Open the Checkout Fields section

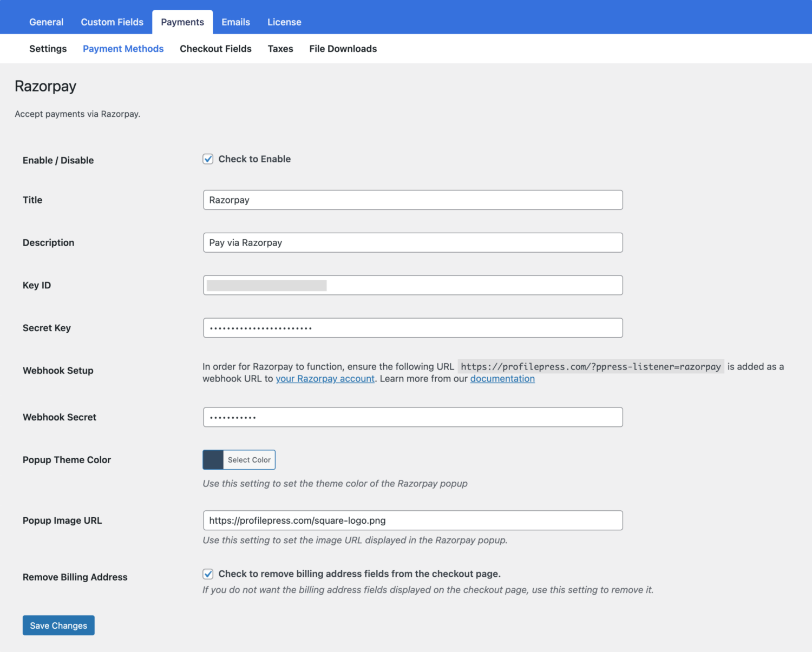(x=215, y=49)
